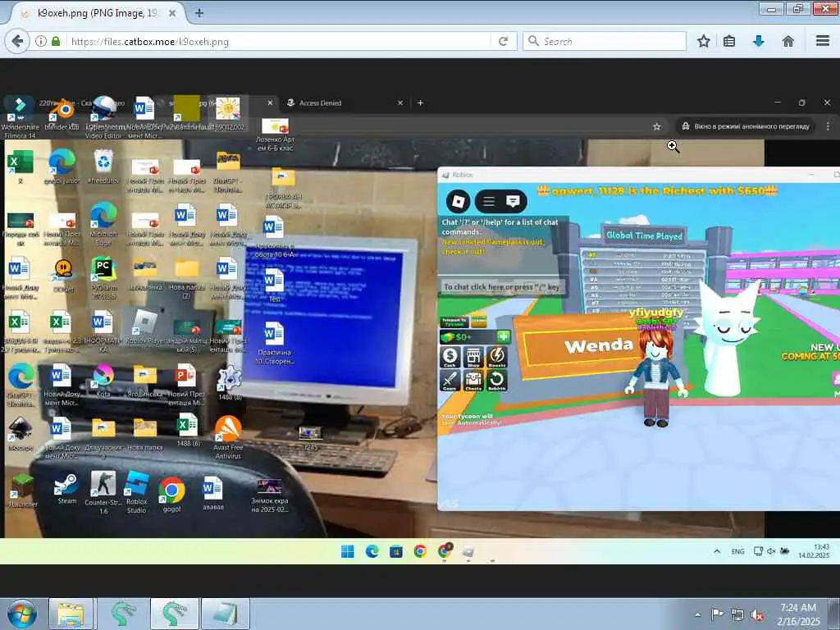Open Chrome's three-dot menu
Image resolution: width=840 pixels, height=630 pixels.
coord(828,126)
